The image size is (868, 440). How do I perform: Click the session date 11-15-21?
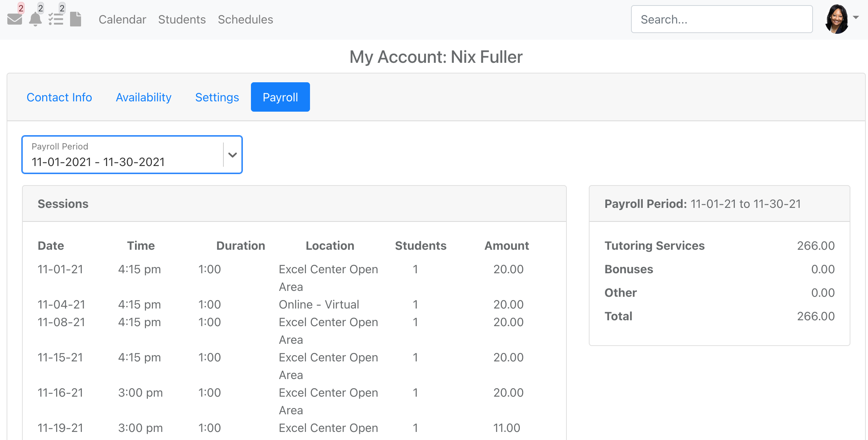[61, 357]
